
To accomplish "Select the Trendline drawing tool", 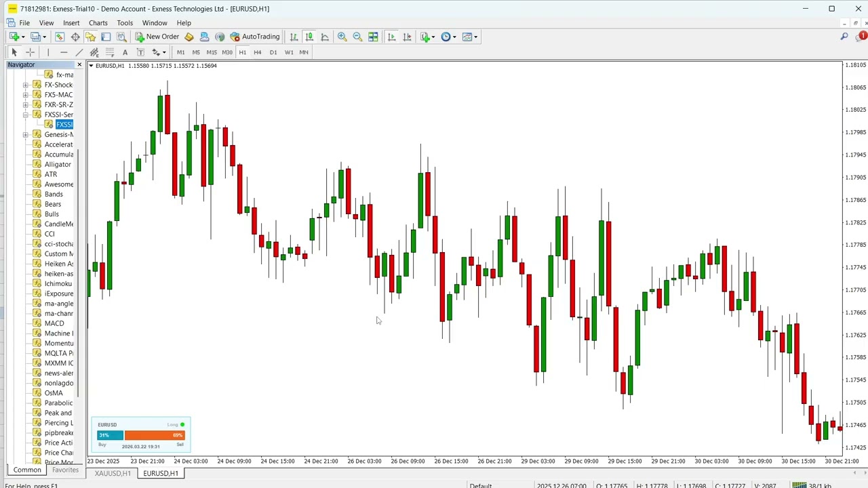I will tap(79, 52).
